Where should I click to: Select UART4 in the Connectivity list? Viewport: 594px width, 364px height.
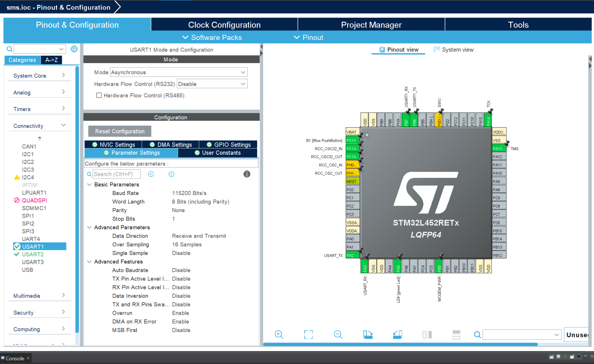[31, 239]
